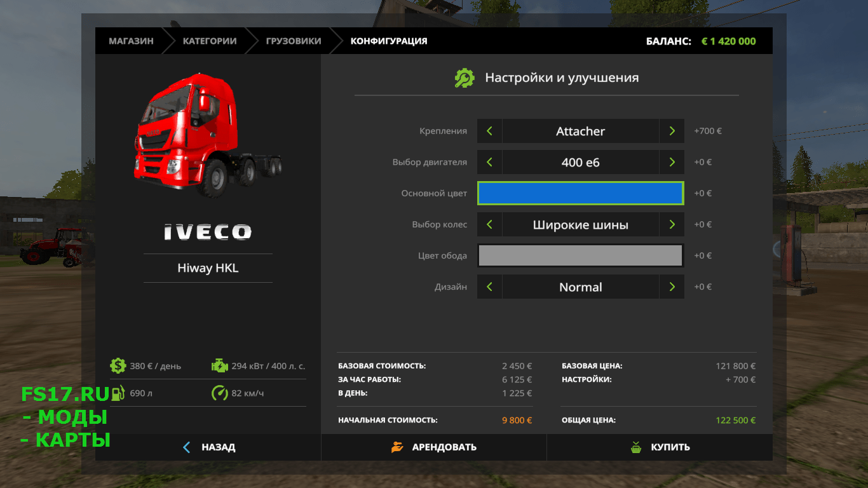Image resolution: width=868 pixels, height=488 pixels.
Task: Click the total price 122 500 €
Action: [736, 420]
